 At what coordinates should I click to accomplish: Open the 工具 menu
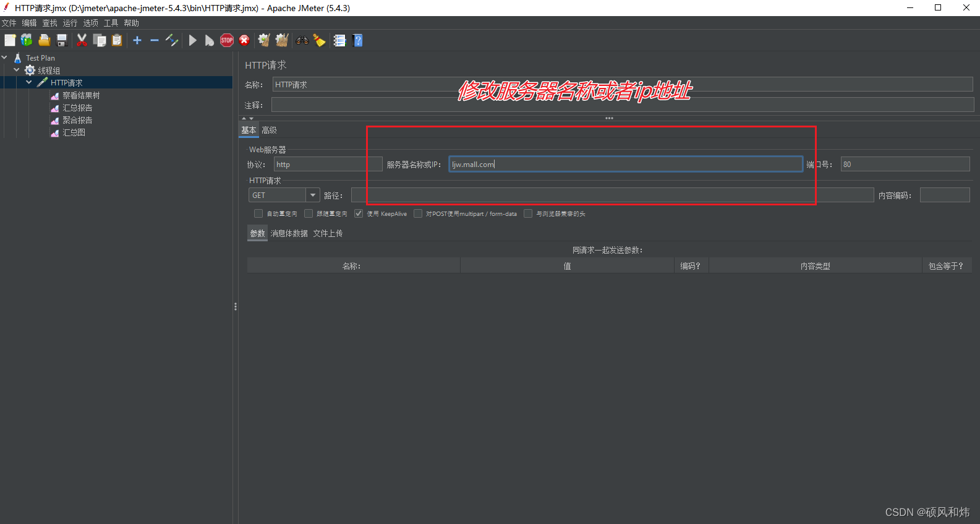pos(111,23)
